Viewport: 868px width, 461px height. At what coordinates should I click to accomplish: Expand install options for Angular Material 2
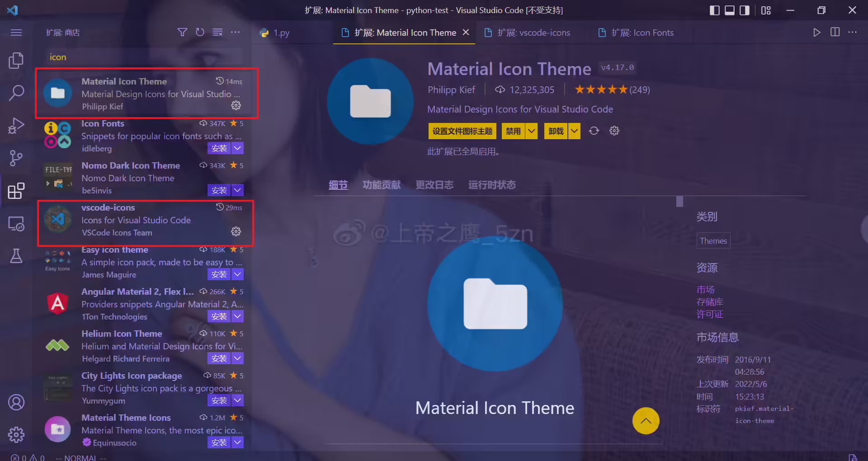237,316
